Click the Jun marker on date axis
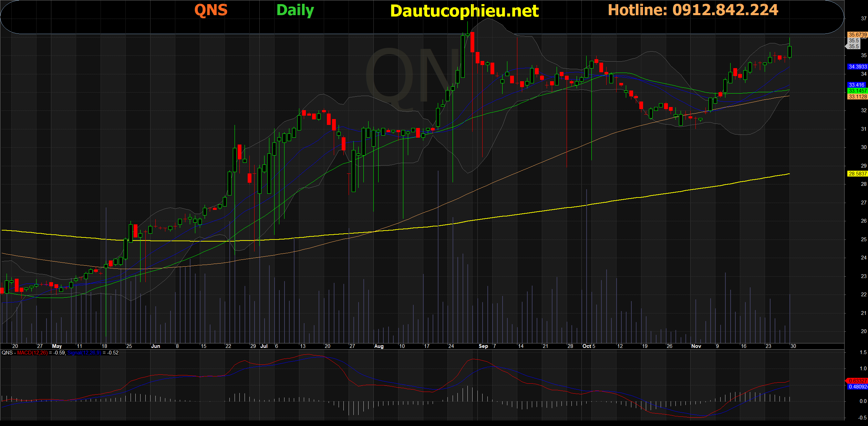 pyautogui.click(x=155, y=346)
